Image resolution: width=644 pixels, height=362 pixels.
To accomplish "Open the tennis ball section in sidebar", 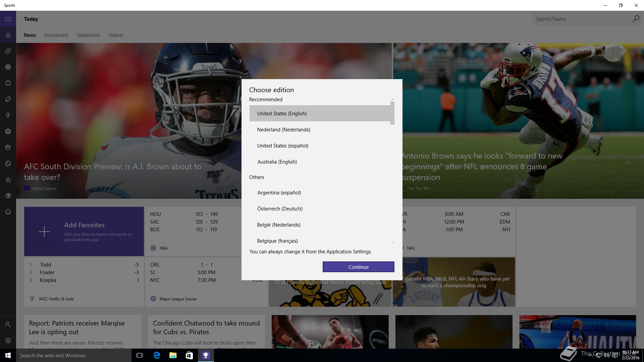I will (x=8, y=164).
